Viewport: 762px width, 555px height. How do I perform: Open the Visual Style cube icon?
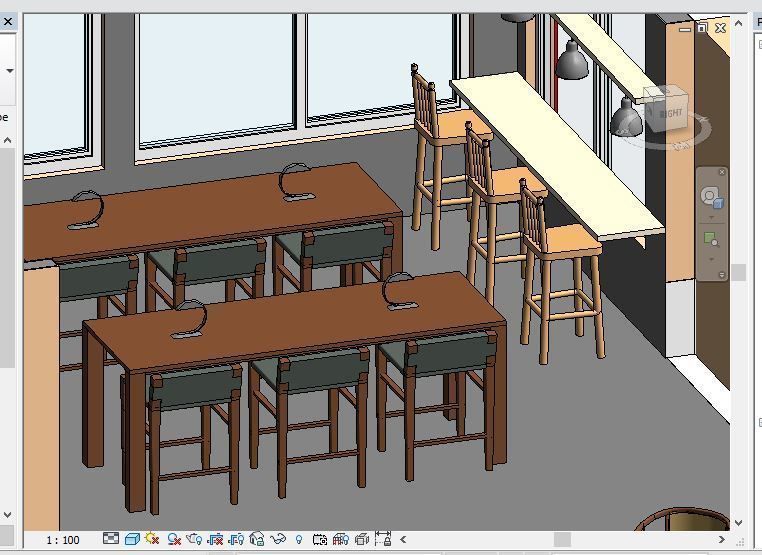[132, 539]
